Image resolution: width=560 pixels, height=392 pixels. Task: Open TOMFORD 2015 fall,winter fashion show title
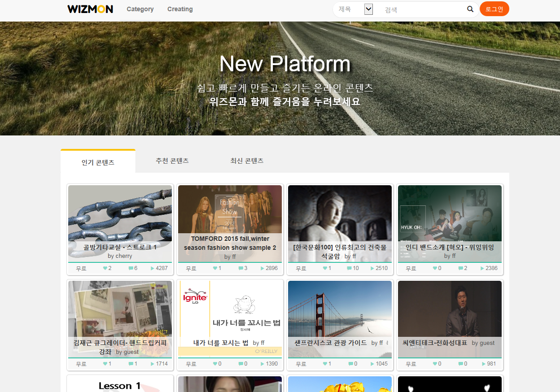coord(230,243)
